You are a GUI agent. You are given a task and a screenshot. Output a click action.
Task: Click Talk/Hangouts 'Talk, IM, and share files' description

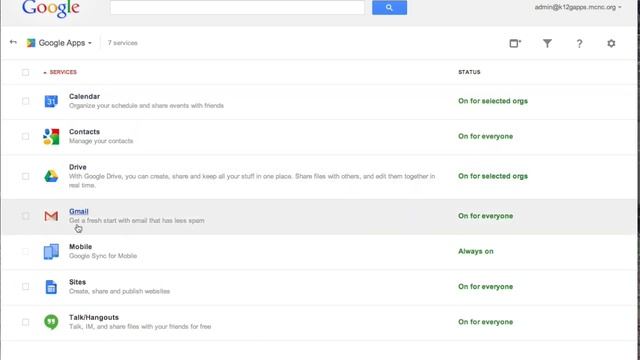tap(140, 327)
